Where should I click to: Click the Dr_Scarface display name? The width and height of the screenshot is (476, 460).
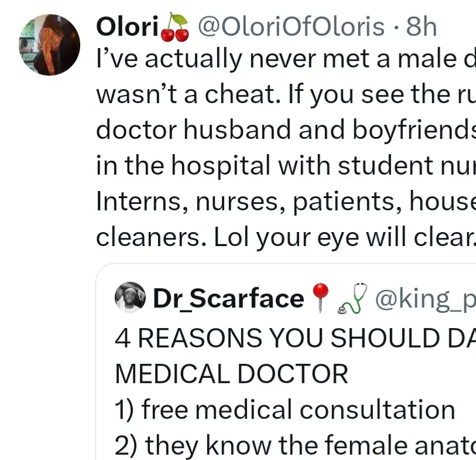[227, 299]
